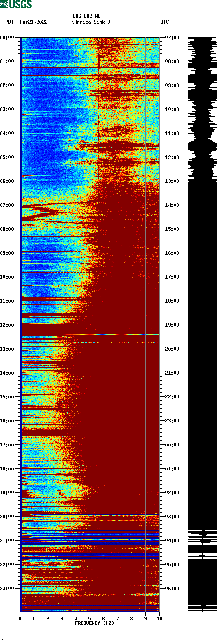Click the 04:00 PDT time label
The height and width of the screenshot is (644, 220).
pyautogui.click(x=7, y=133)
